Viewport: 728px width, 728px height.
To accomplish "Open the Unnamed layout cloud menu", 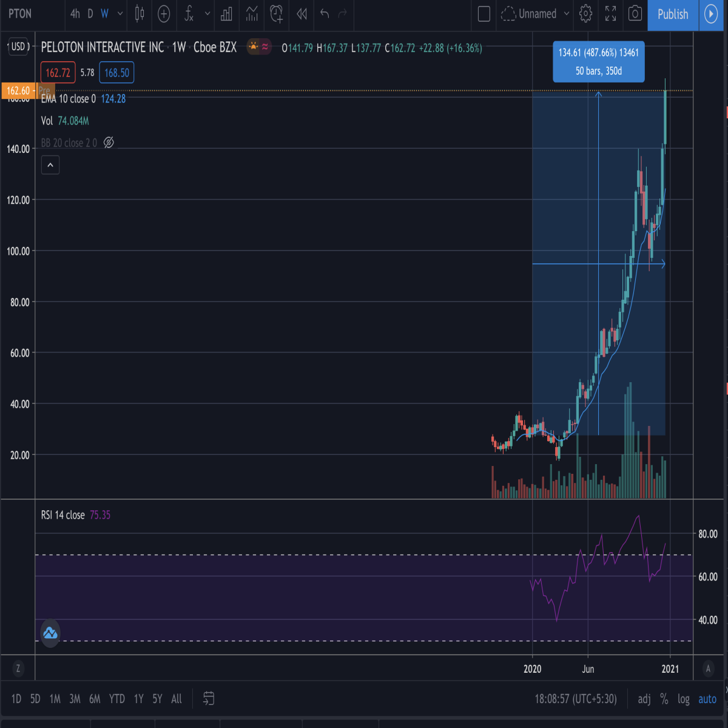I will point(528,13).
